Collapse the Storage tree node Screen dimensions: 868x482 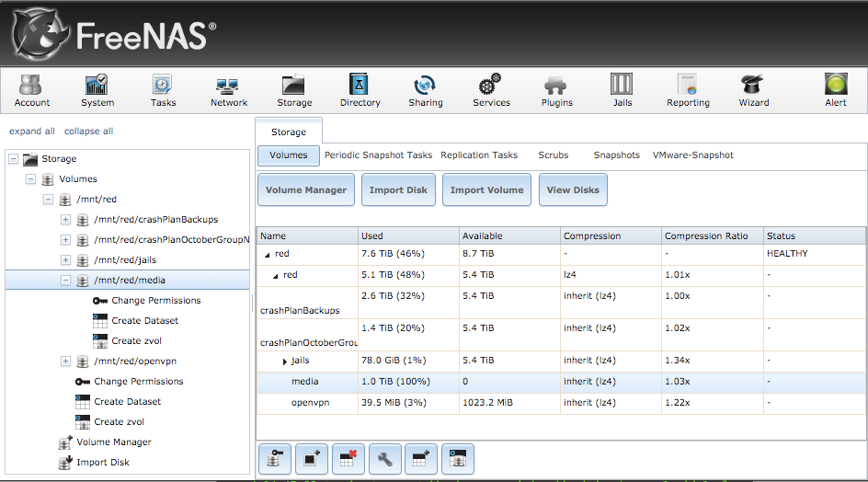tap(13, 158)
